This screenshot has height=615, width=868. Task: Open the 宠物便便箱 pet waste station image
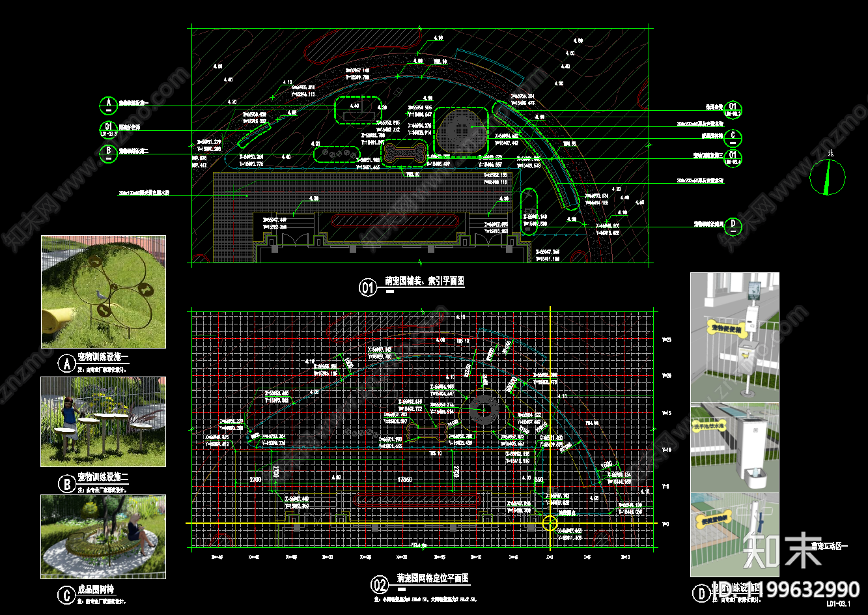735,337
